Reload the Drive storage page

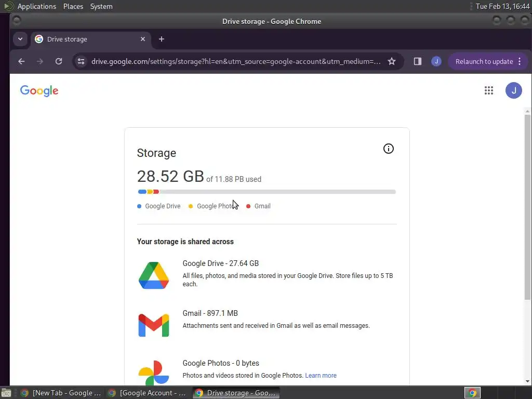59,61
